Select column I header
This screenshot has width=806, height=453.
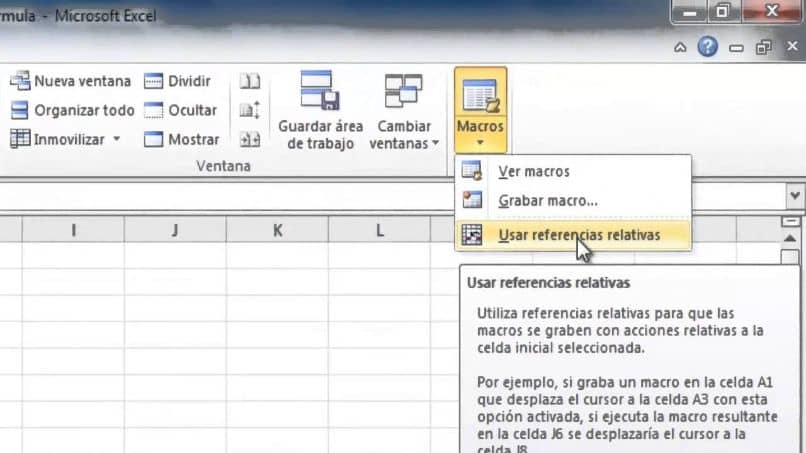point(73,230)
